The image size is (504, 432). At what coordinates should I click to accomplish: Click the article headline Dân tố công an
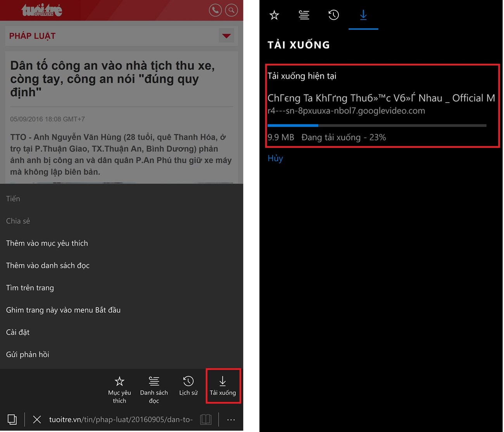pyautogui.click(x=112, y=79)
